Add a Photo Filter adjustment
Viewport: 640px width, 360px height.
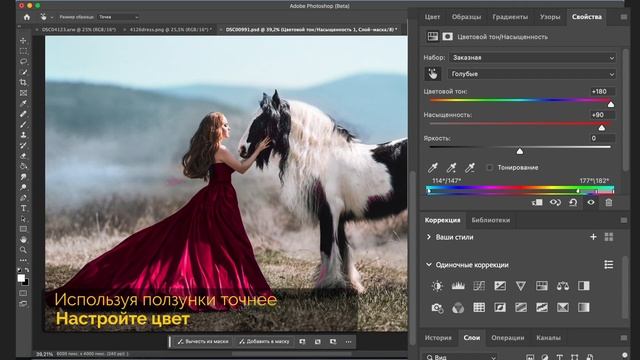click(437, 307)
